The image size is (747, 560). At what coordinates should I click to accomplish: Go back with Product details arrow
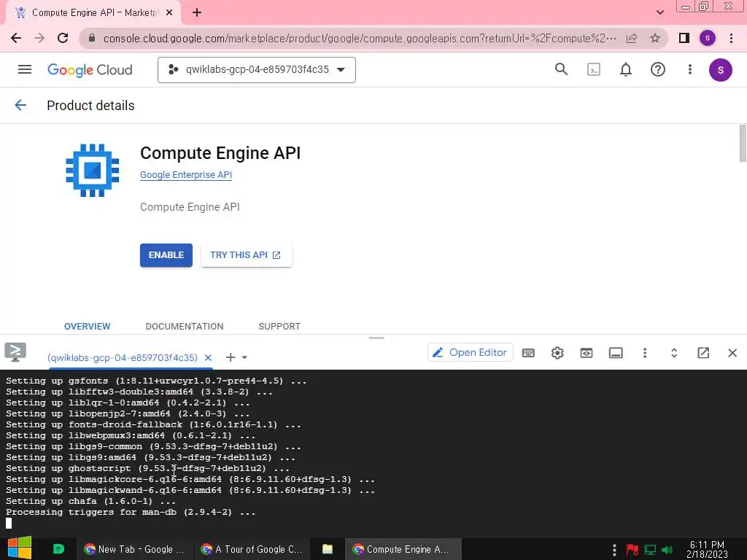coord(20,105)
